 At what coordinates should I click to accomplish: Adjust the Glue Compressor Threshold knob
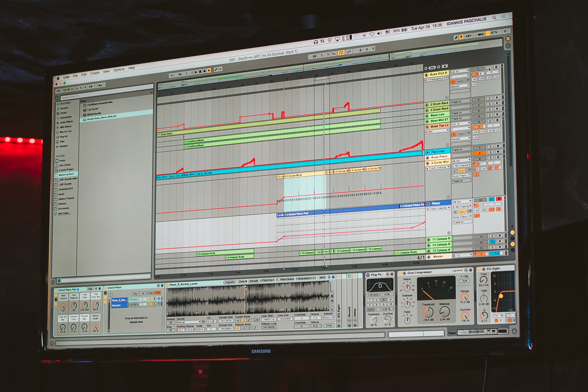pos(428,312)
